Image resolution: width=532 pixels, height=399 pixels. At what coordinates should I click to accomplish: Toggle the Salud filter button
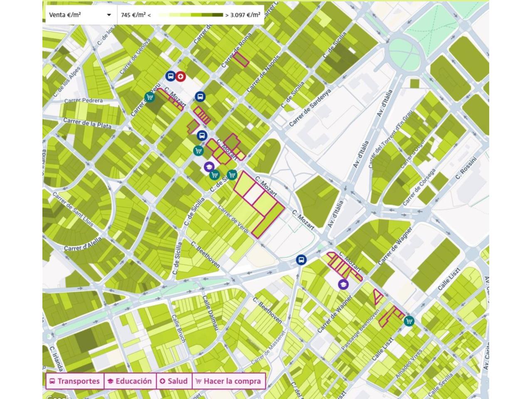coord(174,381)
